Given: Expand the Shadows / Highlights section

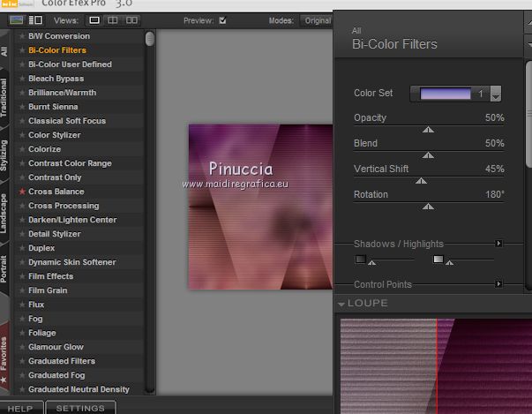Looking at the screenshot, I should pos(498,244).
